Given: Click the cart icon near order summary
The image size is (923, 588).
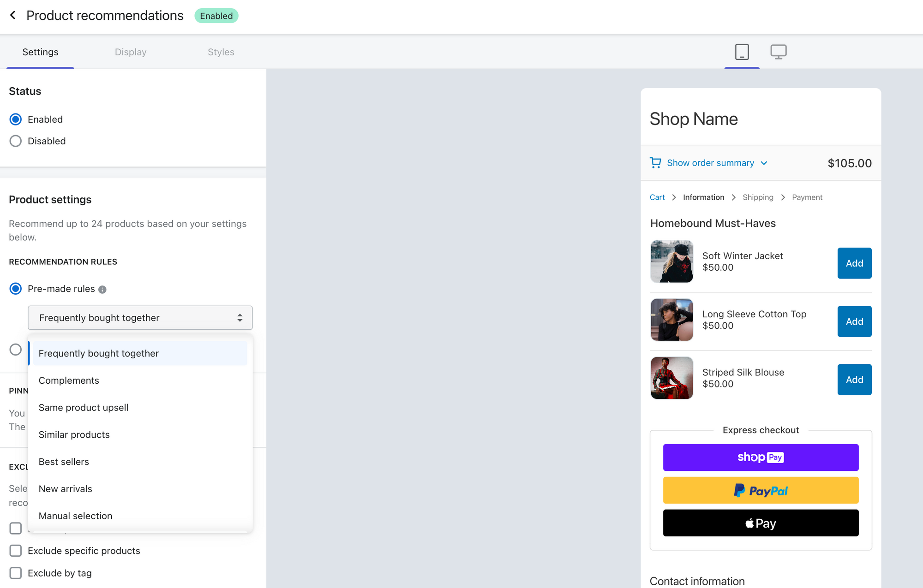Looking at the screenshot, I should coord(655,162).
